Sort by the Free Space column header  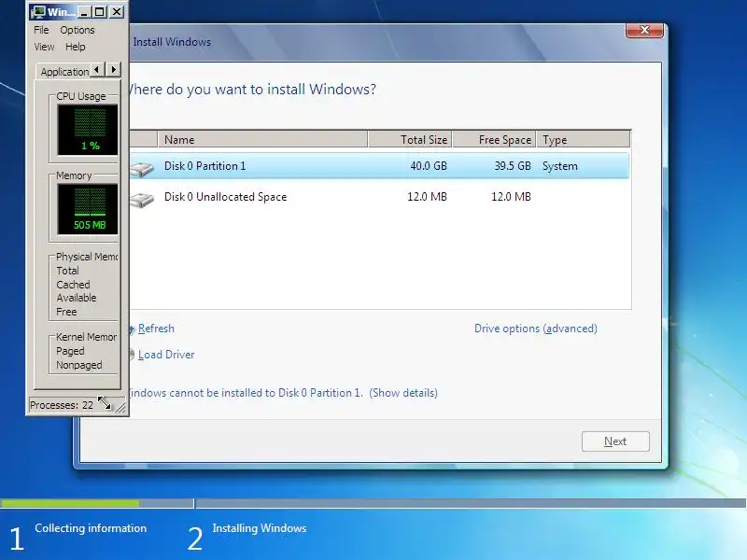(494, 139)
